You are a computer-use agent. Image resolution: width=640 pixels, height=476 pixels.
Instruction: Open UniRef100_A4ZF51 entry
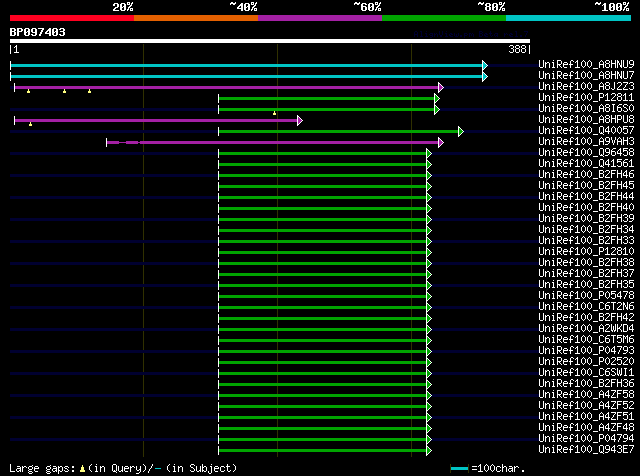(x=586, y=417)
